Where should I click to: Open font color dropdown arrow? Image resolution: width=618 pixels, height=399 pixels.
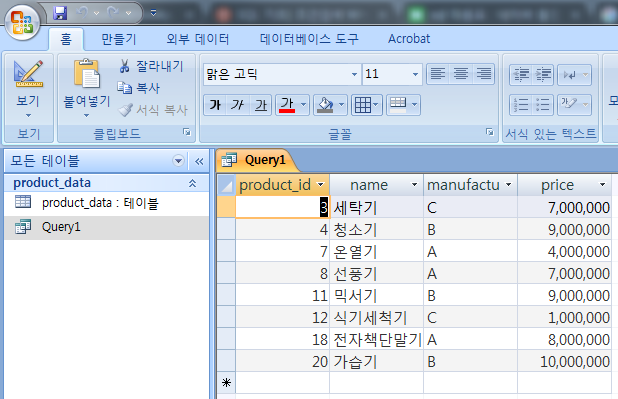(x=303, y=105)
